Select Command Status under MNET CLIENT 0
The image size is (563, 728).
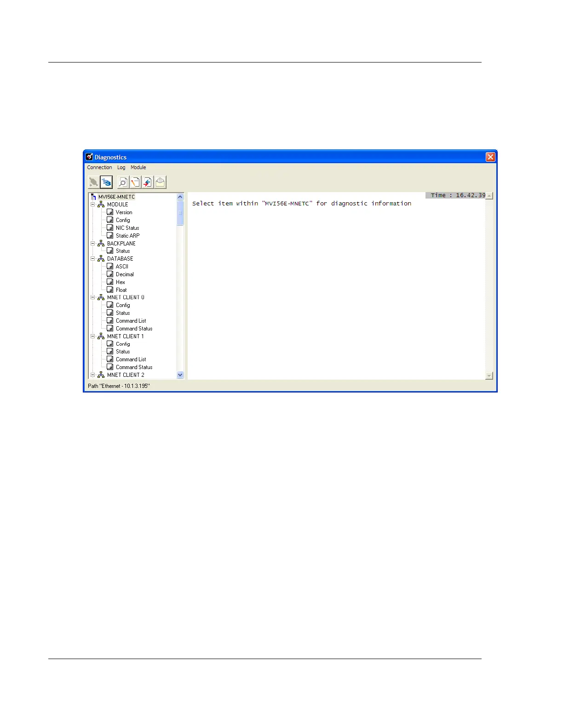click(134, 329)
